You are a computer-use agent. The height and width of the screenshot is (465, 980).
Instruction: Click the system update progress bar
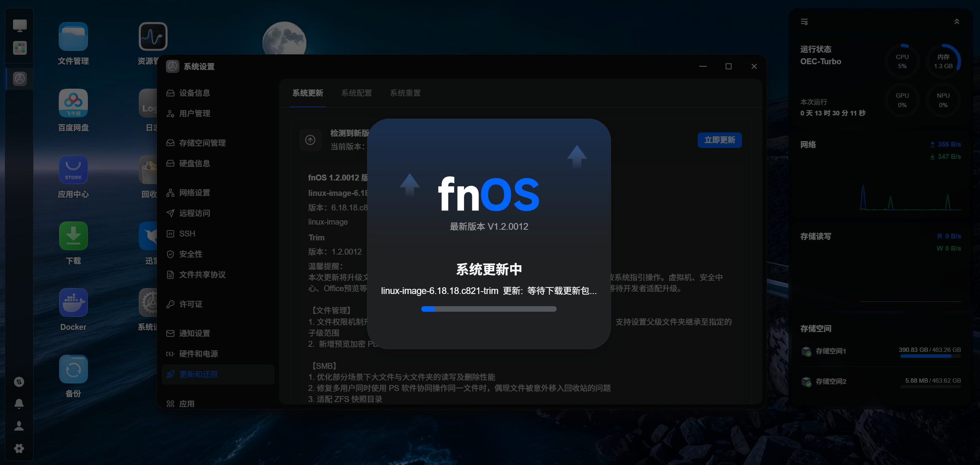(x=489, y=309)
